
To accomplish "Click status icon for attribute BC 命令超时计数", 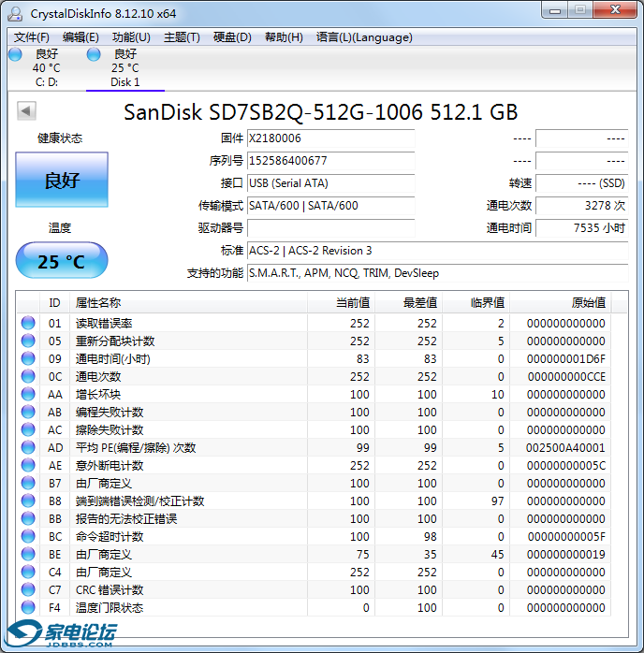I will pyautogui.click(x=28, y=536).
